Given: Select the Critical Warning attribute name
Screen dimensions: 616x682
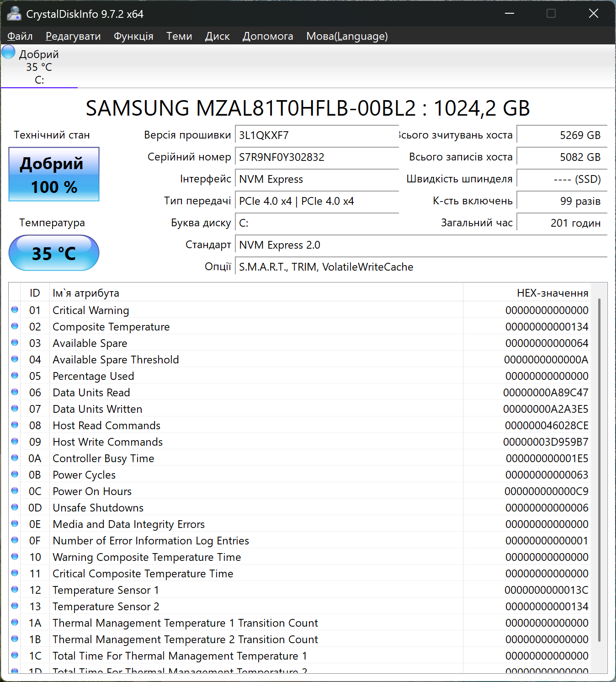Looking at the screenshot, I should tap(91, 310).
